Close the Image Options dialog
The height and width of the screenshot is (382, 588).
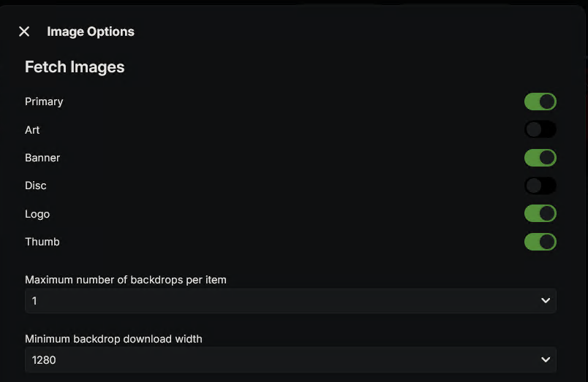(24, 31)
